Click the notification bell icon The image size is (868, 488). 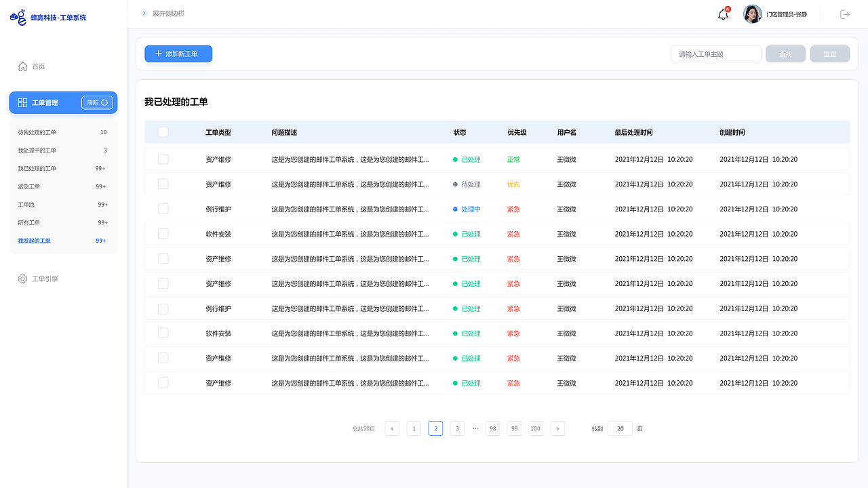click(x=723, y=14)
